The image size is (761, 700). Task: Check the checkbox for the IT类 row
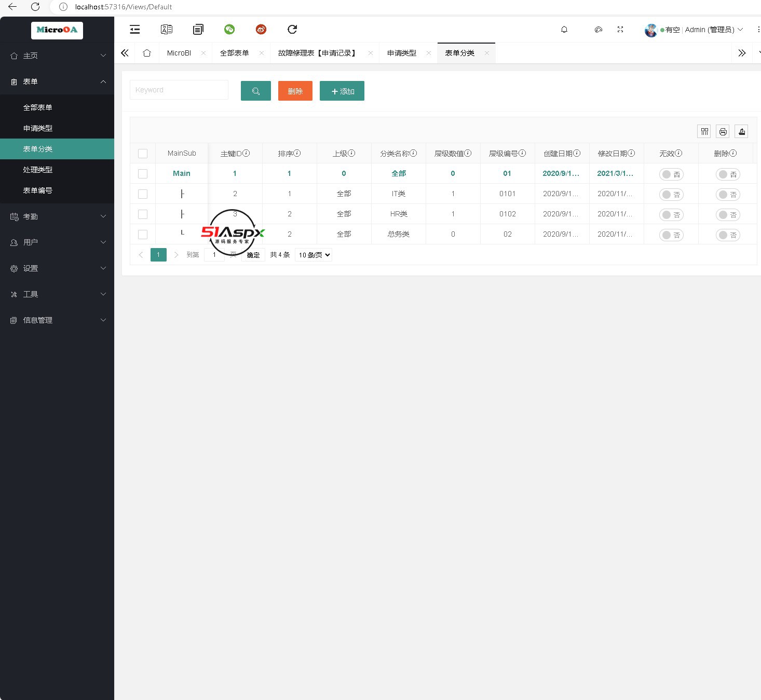click(143, 194)
